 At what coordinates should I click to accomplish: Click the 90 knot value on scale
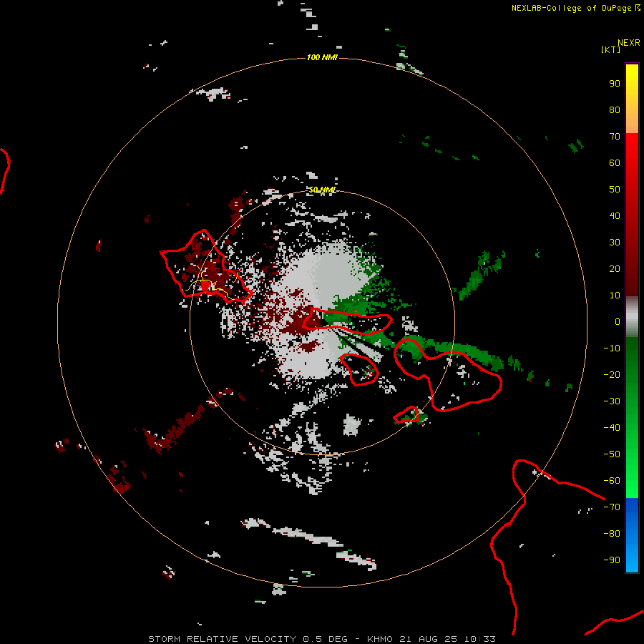point(615,84)
